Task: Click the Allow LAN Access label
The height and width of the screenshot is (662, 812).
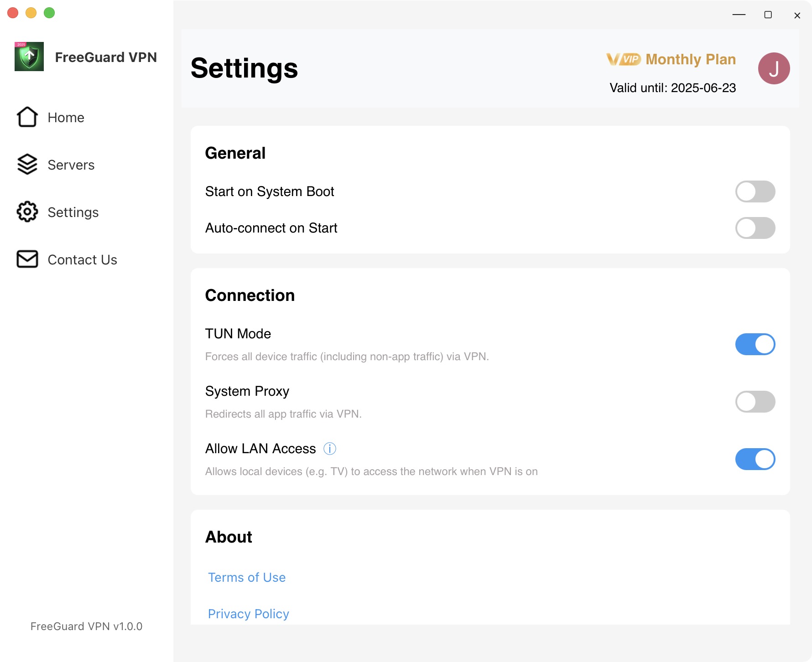Action: coord(260,449)
